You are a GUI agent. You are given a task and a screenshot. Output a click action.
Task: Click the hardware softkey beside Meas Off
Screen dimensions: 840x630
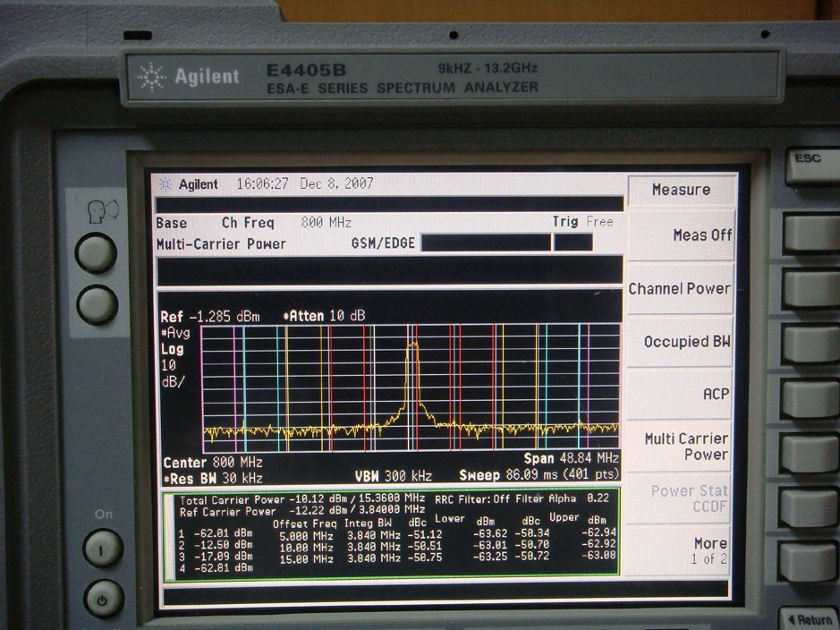click(811, 232)
